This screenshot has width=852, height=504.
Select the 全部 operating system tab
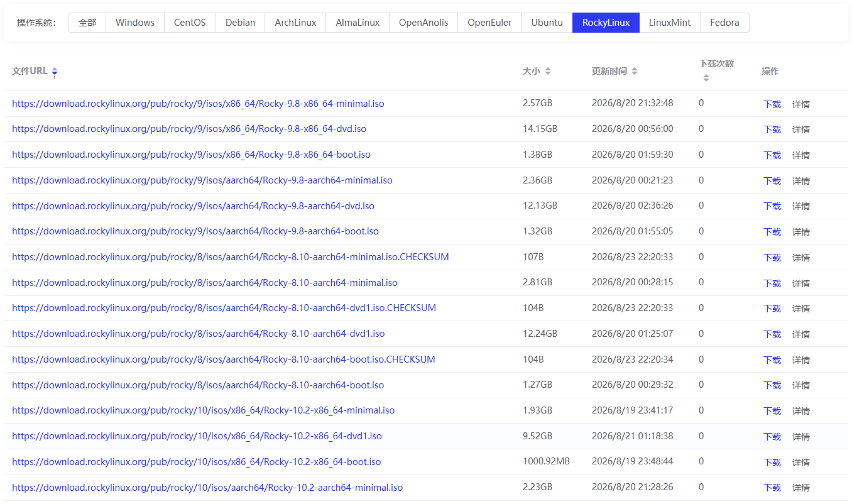pos(87,23)
